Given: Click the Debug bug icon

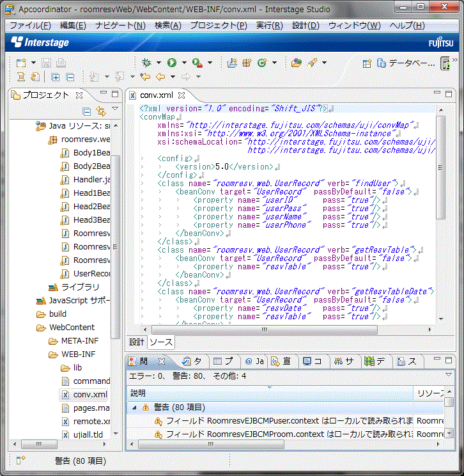Looking at the screenshot, I should (146, 63).
